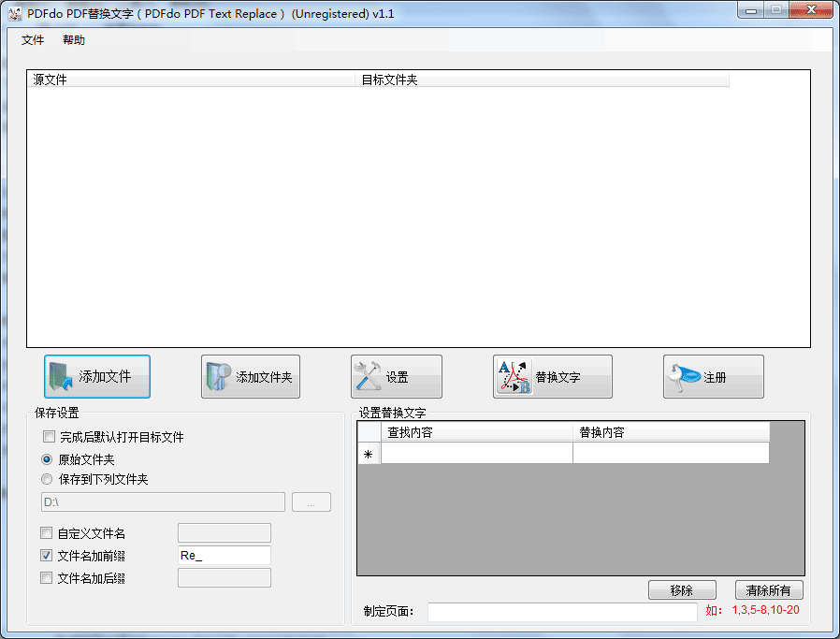The width and height of the screenshot is (840, 639).
Task: Click the 查找内容 column header
Action: point(477,432)
